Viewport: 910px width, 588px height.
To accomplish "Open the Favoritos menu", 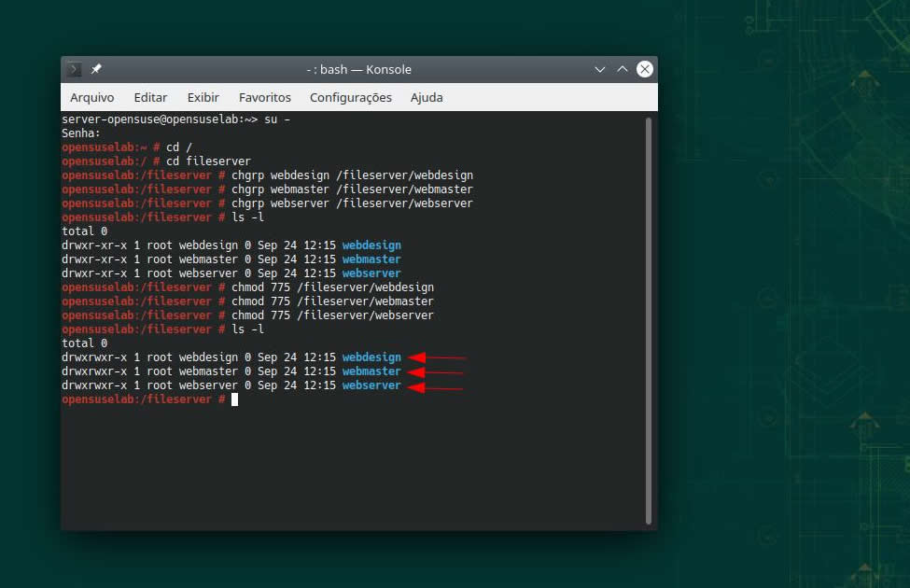I will click(x=264, y=97).
